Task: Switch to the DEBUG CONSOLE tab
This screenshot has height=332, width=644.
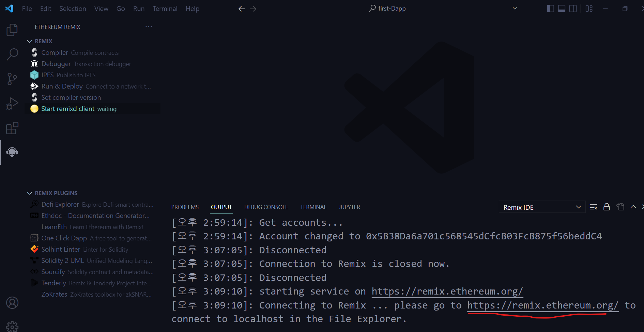Action: pyautogui.click(x=266, y=207)
